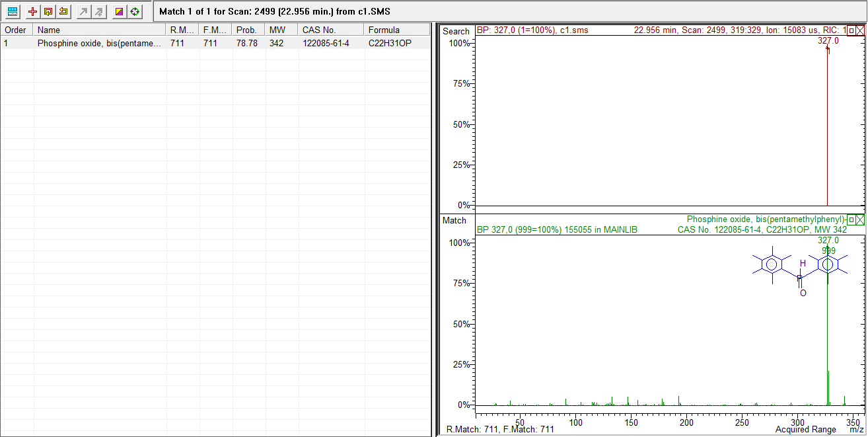The height and width of the screenshot is (437, 868).
Task: Click the third toolbar icon with the yellow box
Action: point(48,11)
